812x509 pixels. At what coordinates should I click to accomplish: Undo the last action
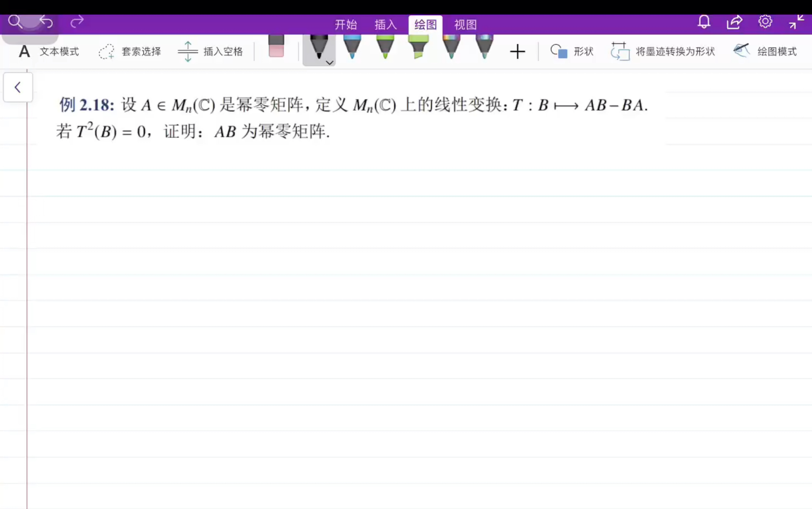[x=46, y=22]
